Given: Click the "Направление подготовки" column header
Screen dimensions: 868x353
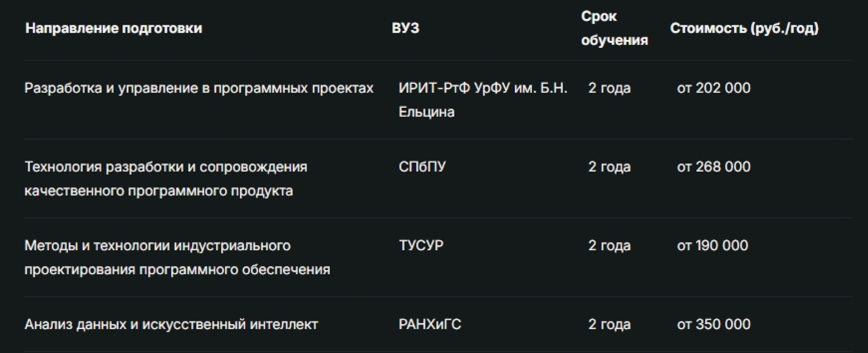Looking at the screenshot, I should click(x=113, y=29).
